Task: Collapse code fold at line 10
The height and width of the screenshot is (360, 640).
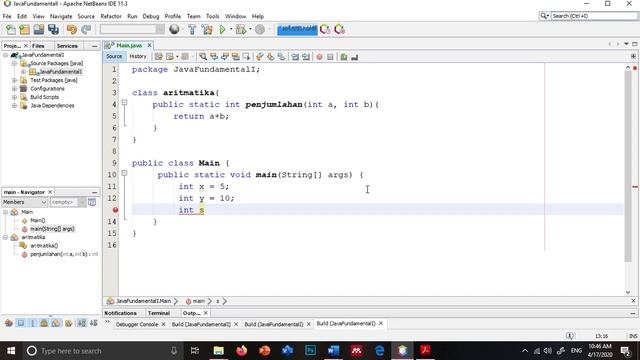Action: (124, 173)
